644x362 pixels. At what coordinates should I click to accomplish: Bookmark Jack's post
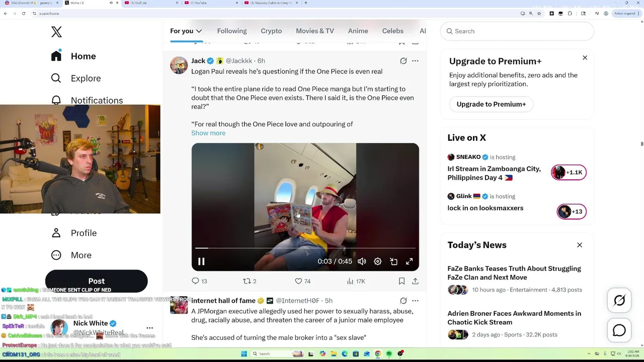(401, 281)
